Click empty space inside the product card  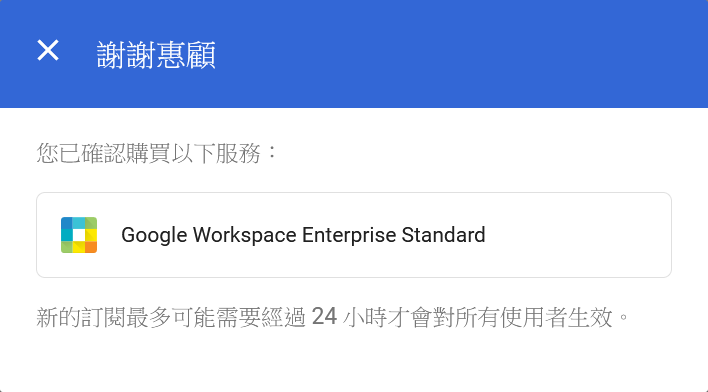[x=578, y=235]
